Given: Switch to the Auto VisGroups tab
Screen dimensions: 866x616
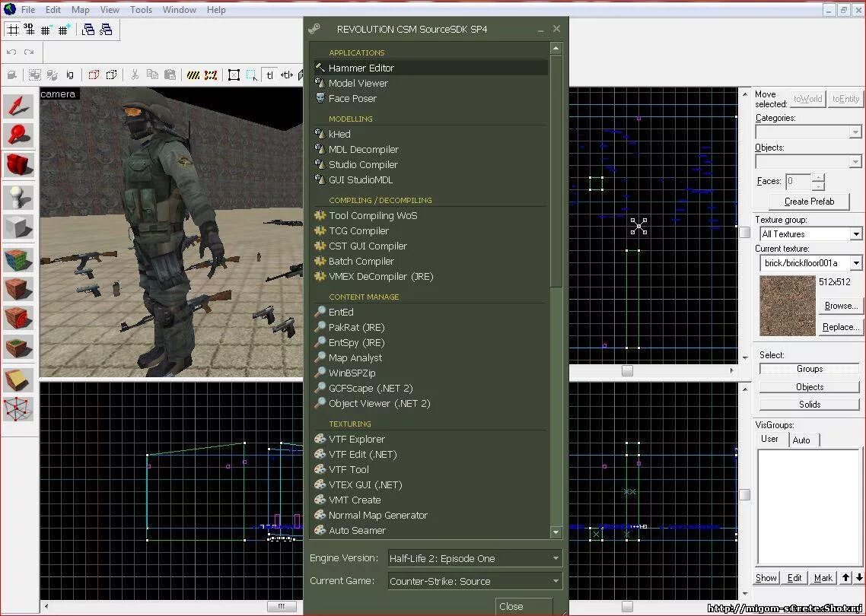Looking at the screenshot, I should pos(801,440).
